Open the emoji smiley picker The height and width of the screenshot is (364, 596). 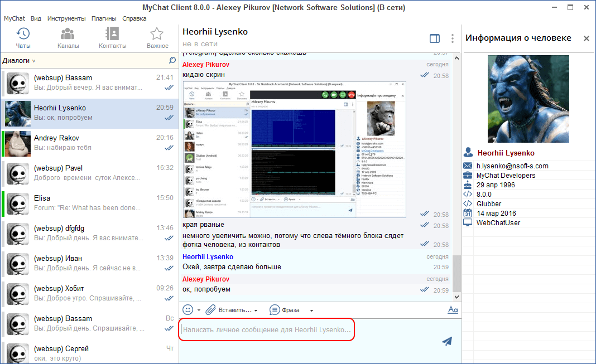tap(188, 309)
